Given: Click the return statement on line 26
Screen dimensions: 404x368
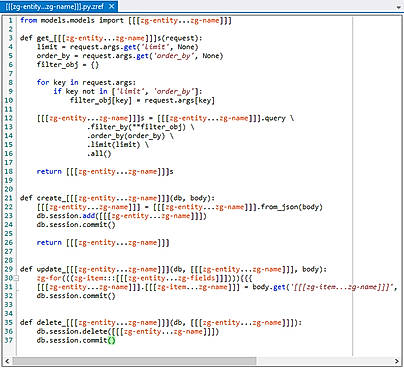Looking at the screenshot, I should 103,243.
